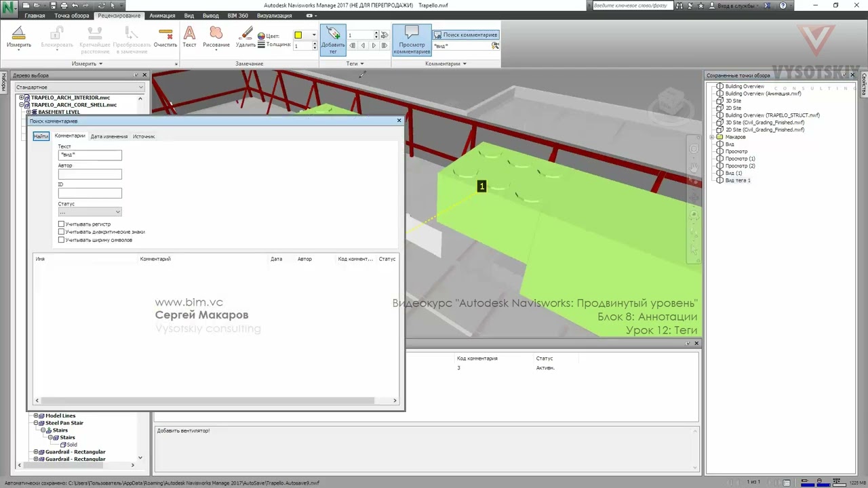Open the Анимация ribbon tab

click(162, 16)
